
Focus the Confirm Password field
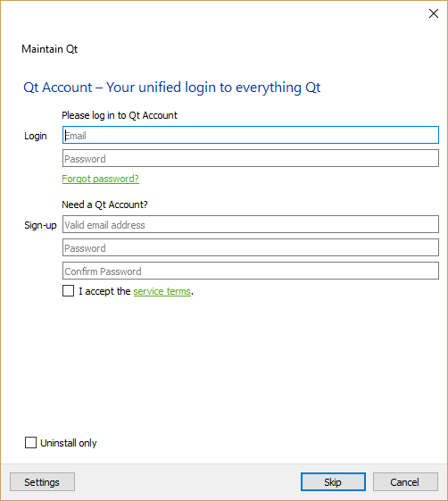tap(251, 271)
